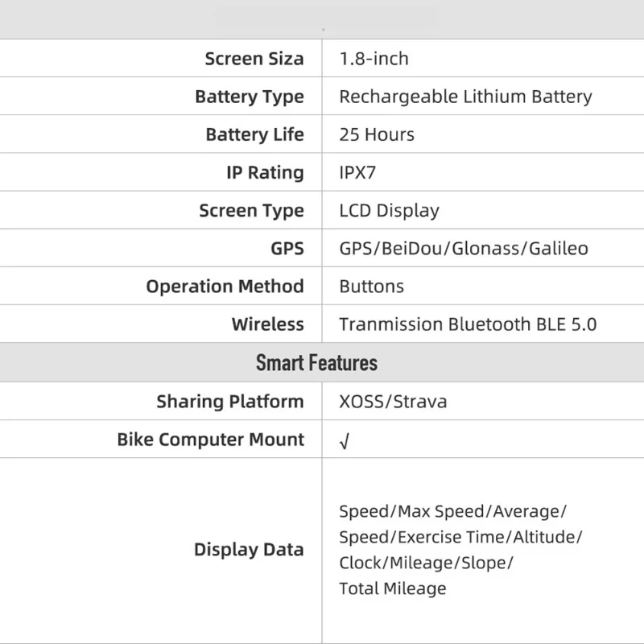
Task: Click the Screen Siza label
Action: tap(254, 59)
